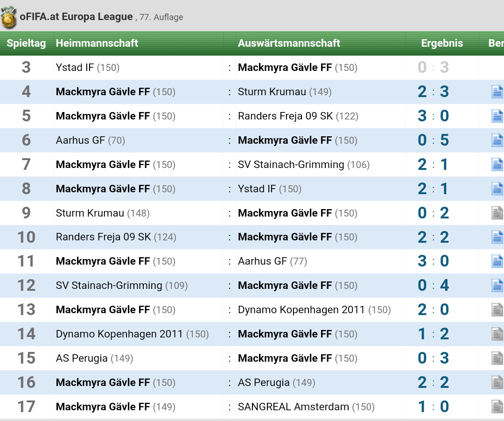Open gray report icon for Spieltag 14
504x421 pixels.
[x=497, y=334]
